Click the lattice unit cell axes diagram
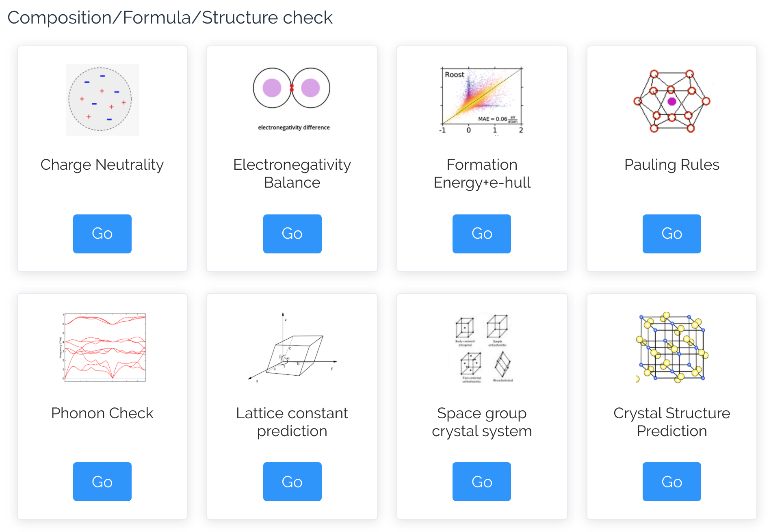This screenshot has height=532, width=771. (292, 348)
